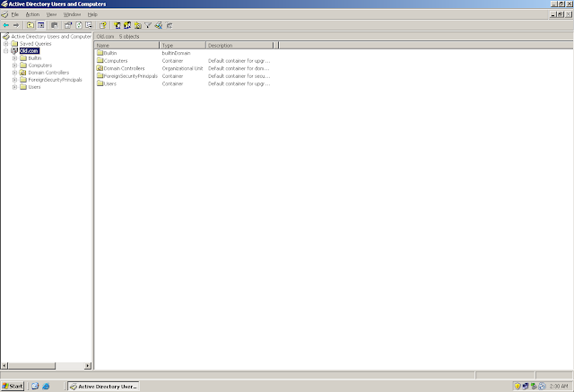The image size is (574, 392).
Task: Click the network computers tray icon
Action: click(526, 386)
